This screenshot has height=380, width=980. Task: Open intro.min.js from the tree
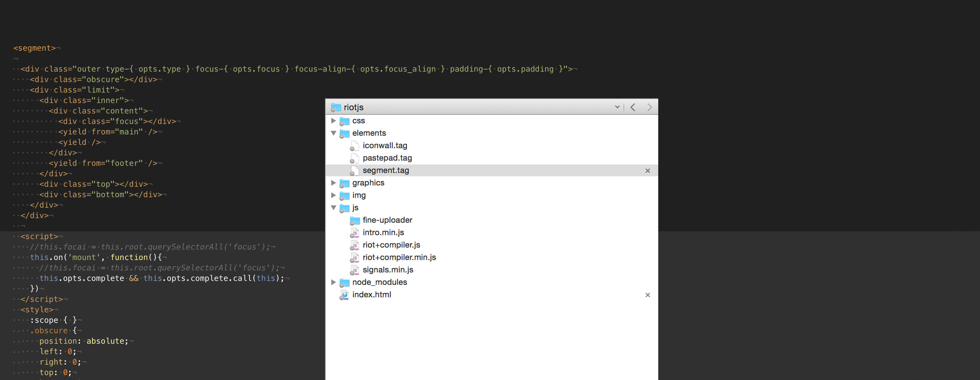pos(383,232)
